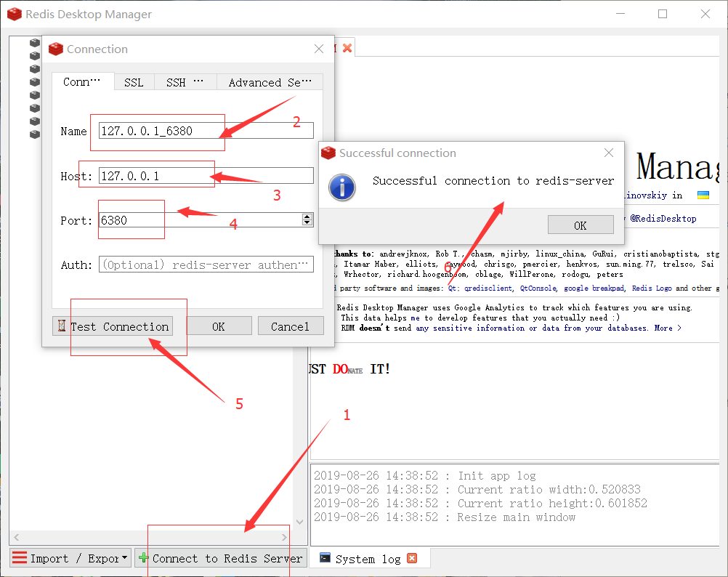728x577 pixels.
Task: Select the last connection icon in tree
Action: pos(35,134)
